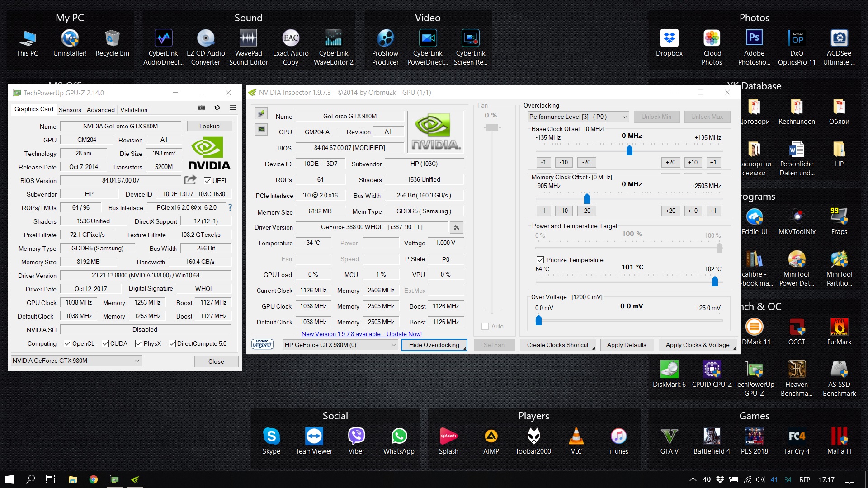This screenshot has height=488, width=868.
Task: Toggle the DirectCompute 5.0 checkbox
Action: point(172,343)
